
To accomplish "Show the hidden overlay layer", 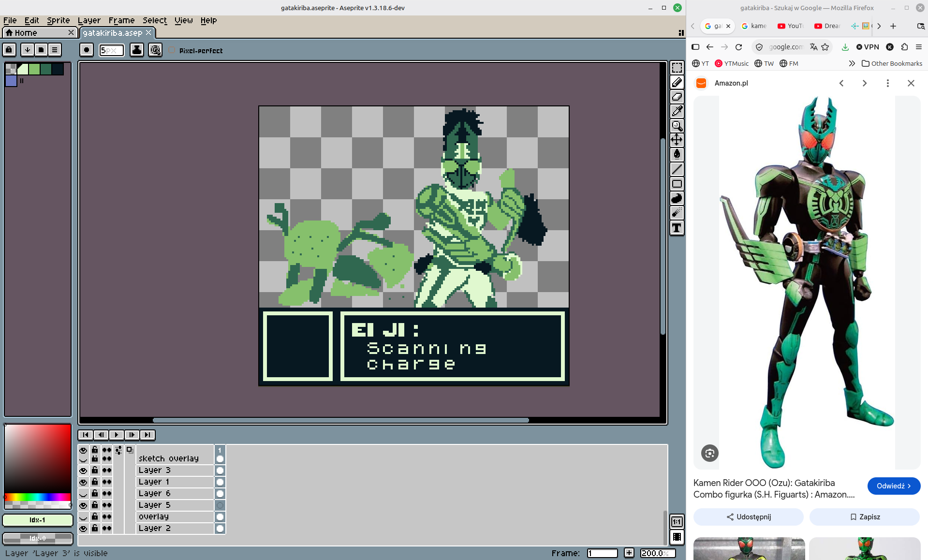I will tap(83, 517).
